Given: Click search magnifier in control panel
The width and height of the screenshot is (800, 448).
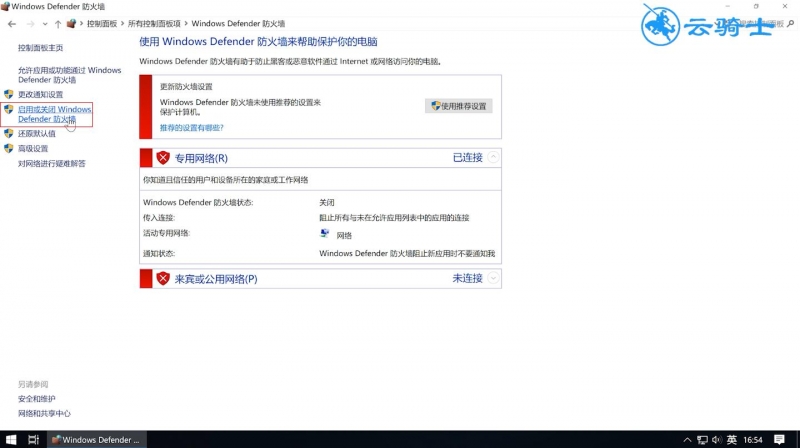Looking at the screenshot, I should (x=790, y=23).
